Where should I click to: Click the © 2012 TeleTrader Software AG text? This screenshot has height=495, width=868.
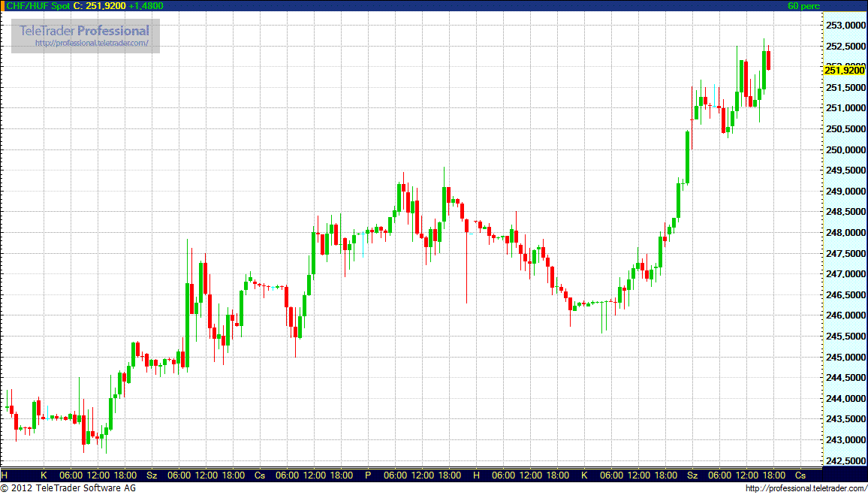(68, 488)
